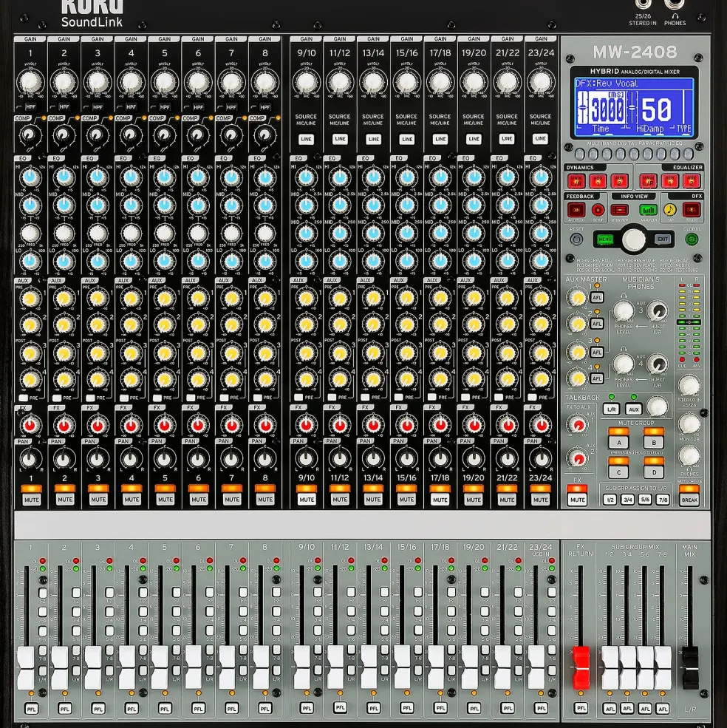
Task: Click the sub group 3-4 fader
Action: 627,667
